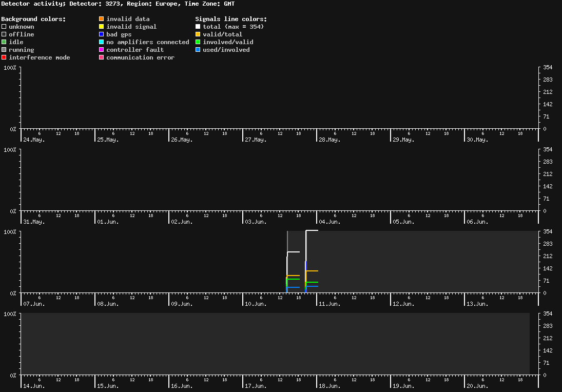Screen dimensions: 562x392
Task: Click the 07.Jun. date label
Action: [34, 304]
